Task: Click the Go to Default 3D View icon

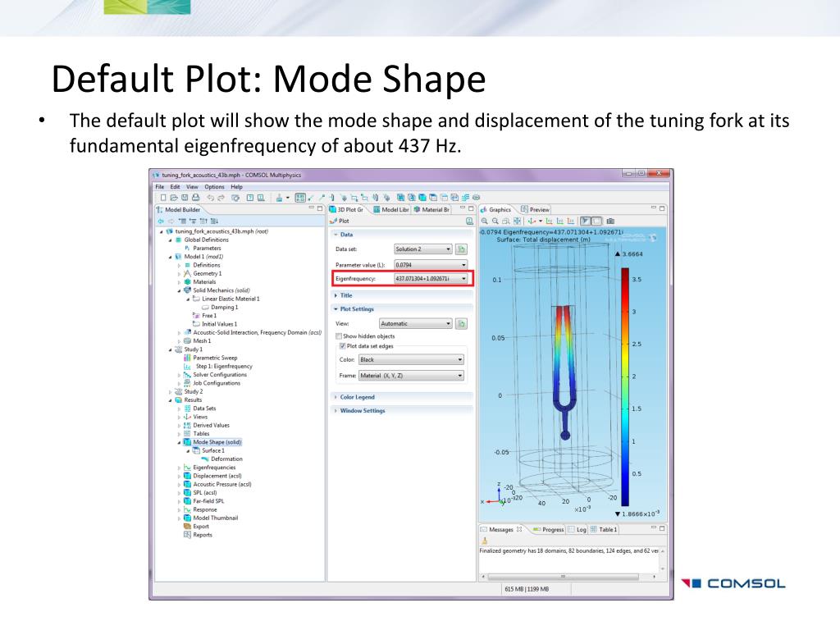Action: (x=532, y=221)
